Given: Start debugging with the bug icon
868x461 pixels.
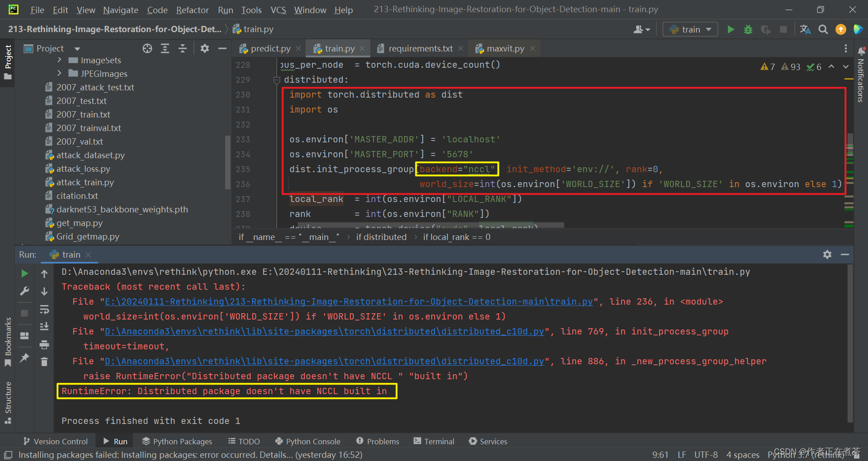Looking at the screenshot, I should 748,29.
